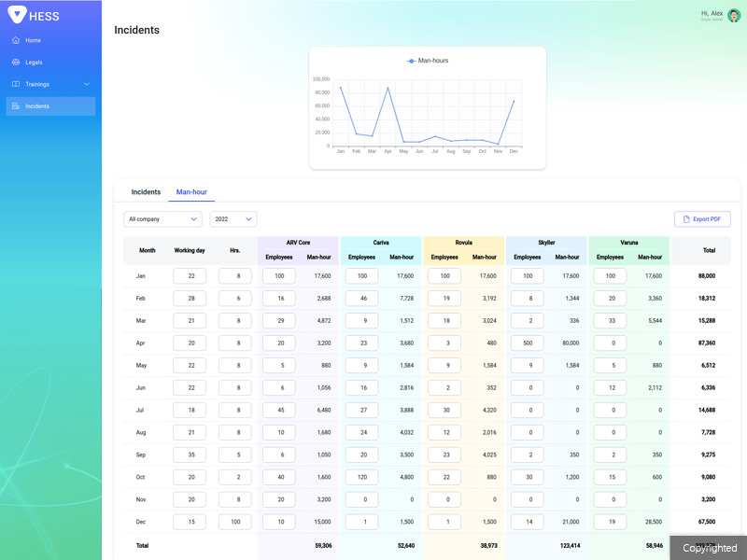Open Home via its house icon
Image resolution: width=747 pixels, height=560 pixels.
coord(16,41)
